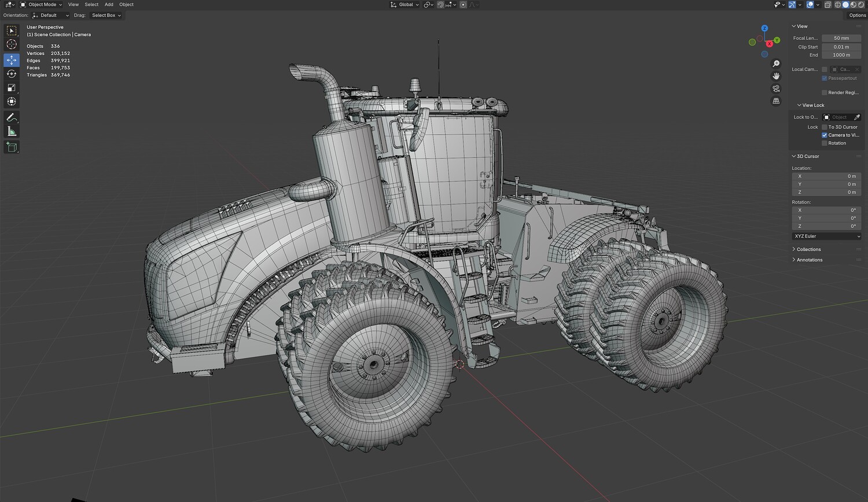868x502 pixels.
Task: Toggle proportional editing in header
Action: pos(463,5)
